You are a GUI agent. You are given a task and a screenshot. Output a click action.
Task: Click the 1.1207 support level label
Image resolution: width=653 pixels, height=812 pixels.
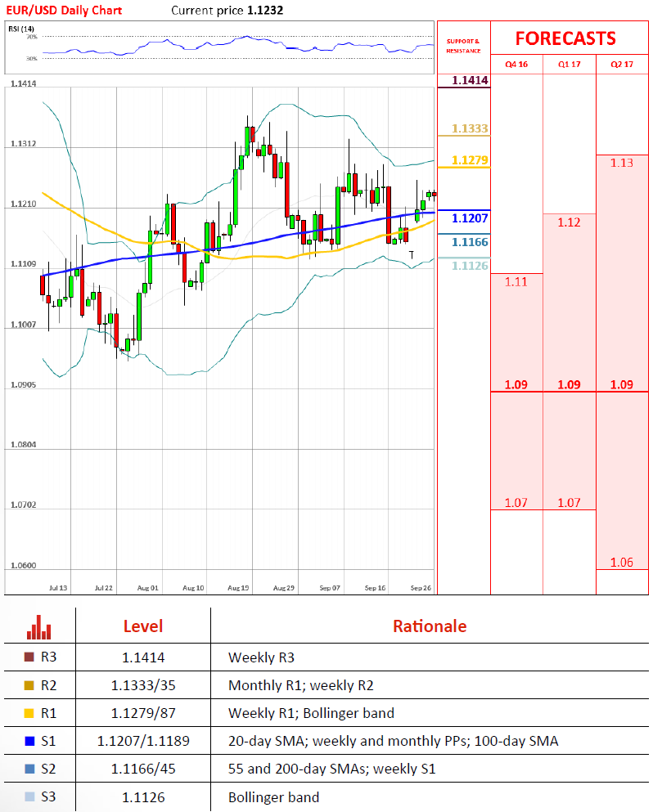pos(470,218)
